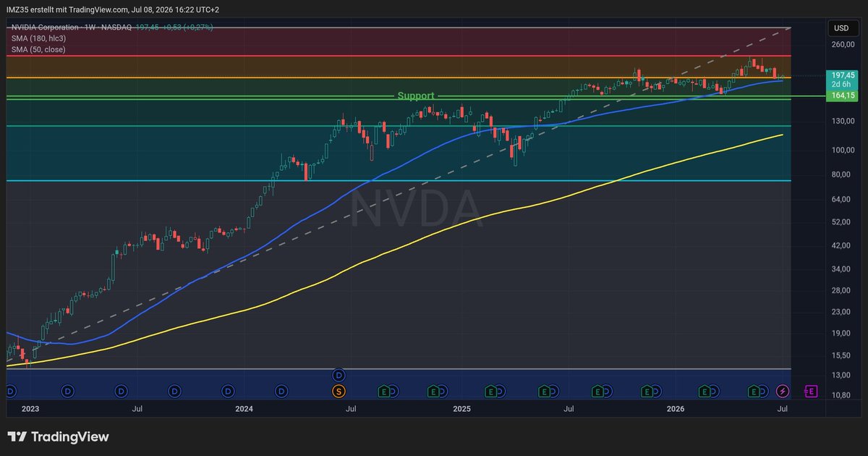
Task: Open the dividend marker around September 2023
Action: coord(174,391)
